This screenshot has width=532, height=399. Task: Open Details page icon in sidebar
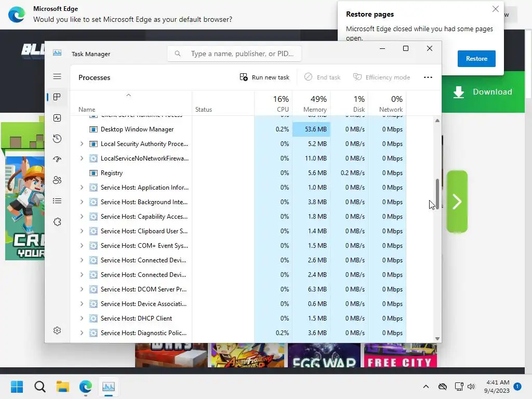[x=57, y=201]
